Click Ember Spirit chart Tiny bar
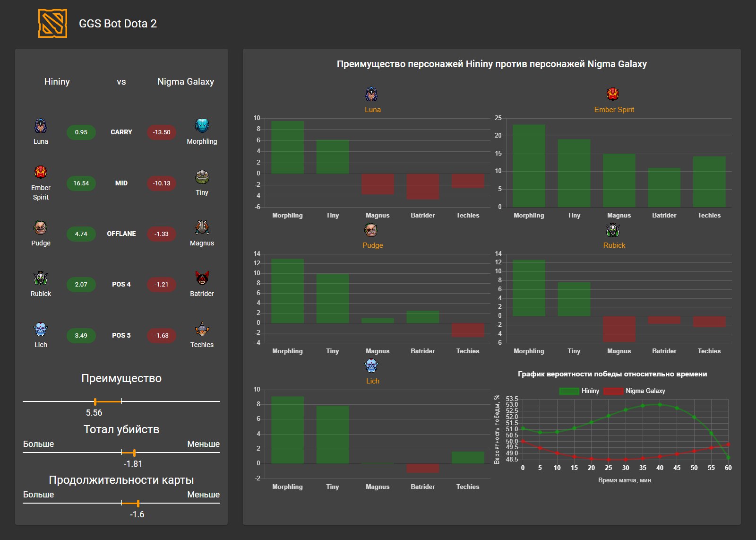The width and height of the screenshot is (756, 540). tap(574, 173)
